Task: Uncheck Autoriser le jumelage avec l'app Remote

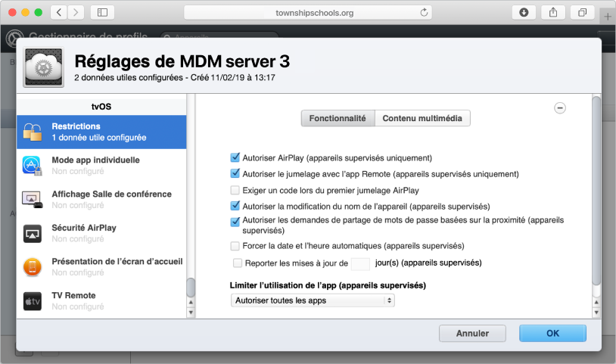Action: (235, 173)
